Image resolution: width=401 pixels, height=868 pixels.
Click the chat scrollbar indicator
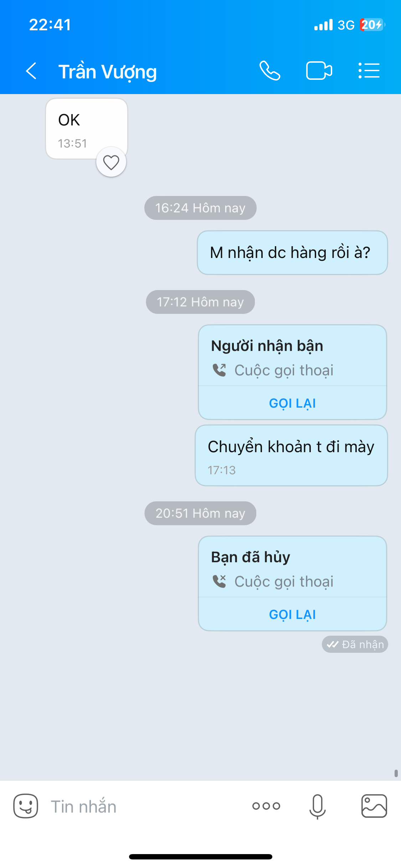pos(396,773)
